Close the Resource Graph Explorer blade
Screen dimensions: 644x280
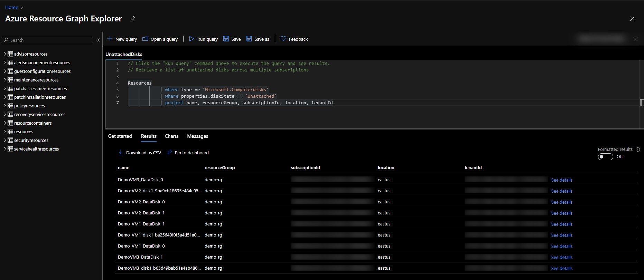(632, 19)
